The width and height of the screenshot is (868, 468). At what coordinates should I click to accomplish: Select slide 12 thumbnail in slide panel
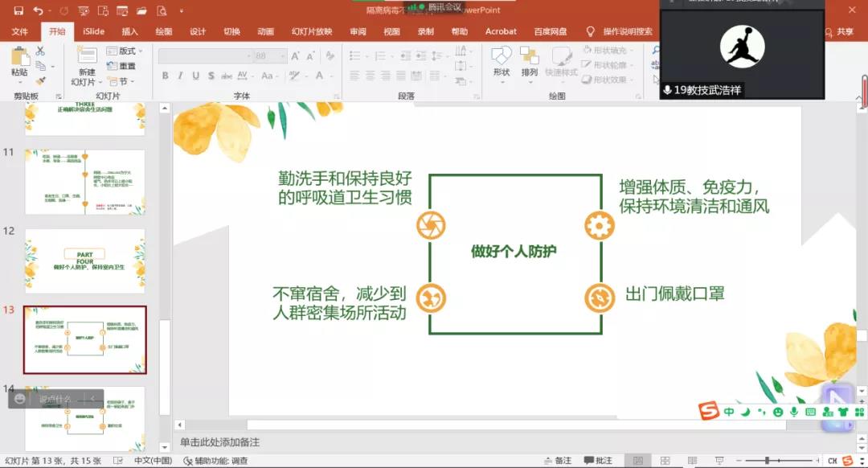pyautogui.click(x=84, y=261)
